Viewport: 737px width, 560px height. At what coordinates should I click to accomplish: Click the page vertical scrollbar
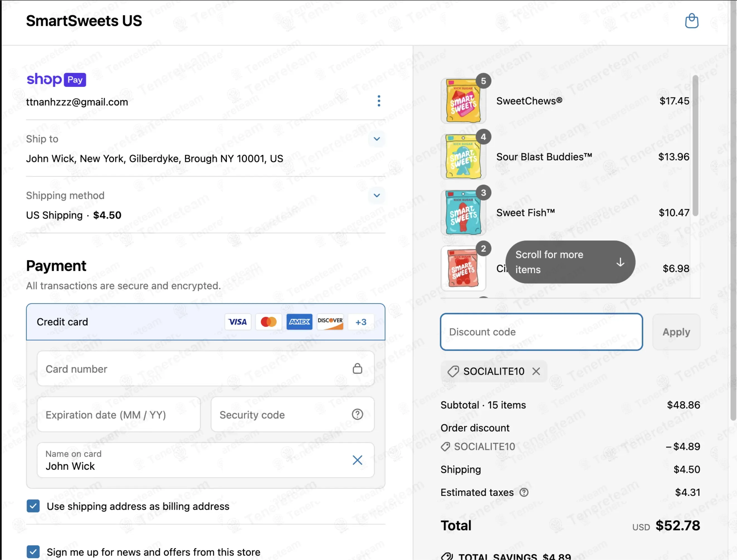[x=733, y=210]
